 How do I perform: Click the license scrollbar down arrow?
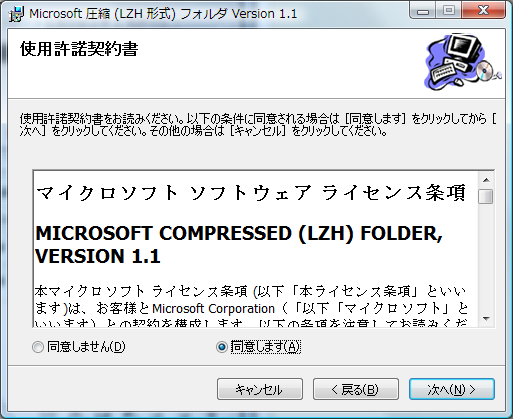click(x=486, y=319)
